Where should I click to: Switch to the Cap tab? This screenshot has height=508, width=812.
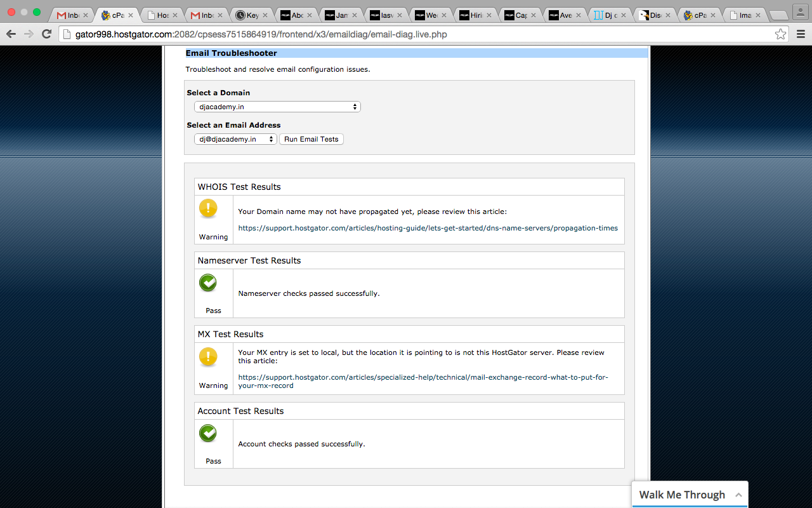[x=521, y=15]
